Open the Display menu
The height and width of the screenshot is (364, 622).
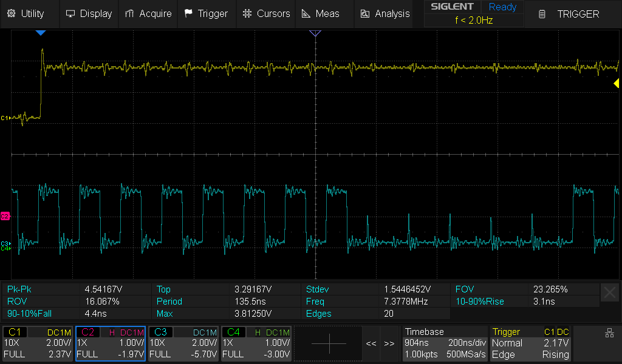tap(89, 13)
